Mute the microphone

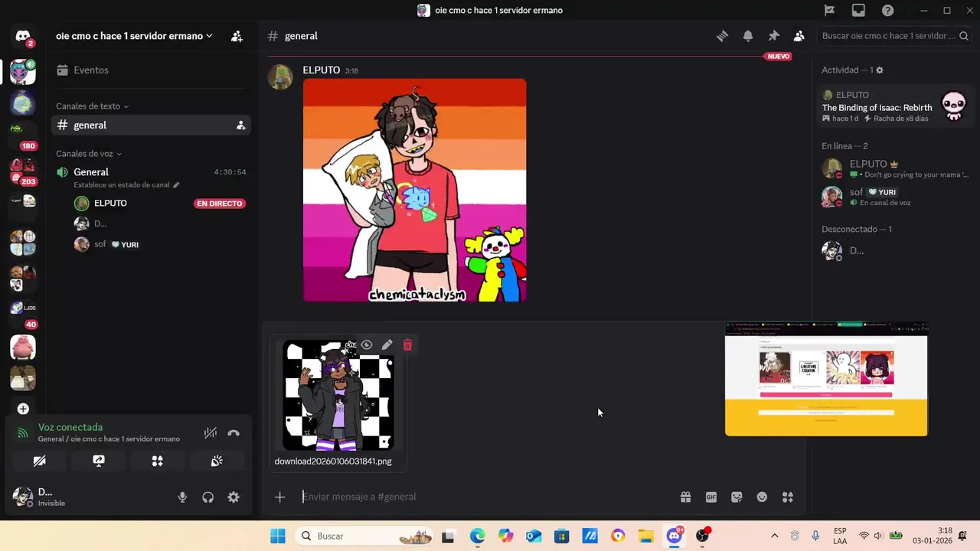[x=182, y=497]
